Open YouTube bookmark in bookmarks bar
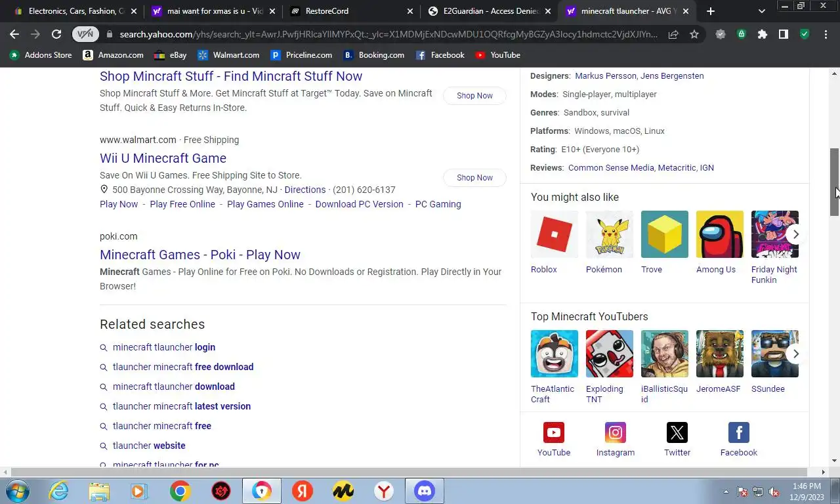840x504 pixels. point(497,55)
